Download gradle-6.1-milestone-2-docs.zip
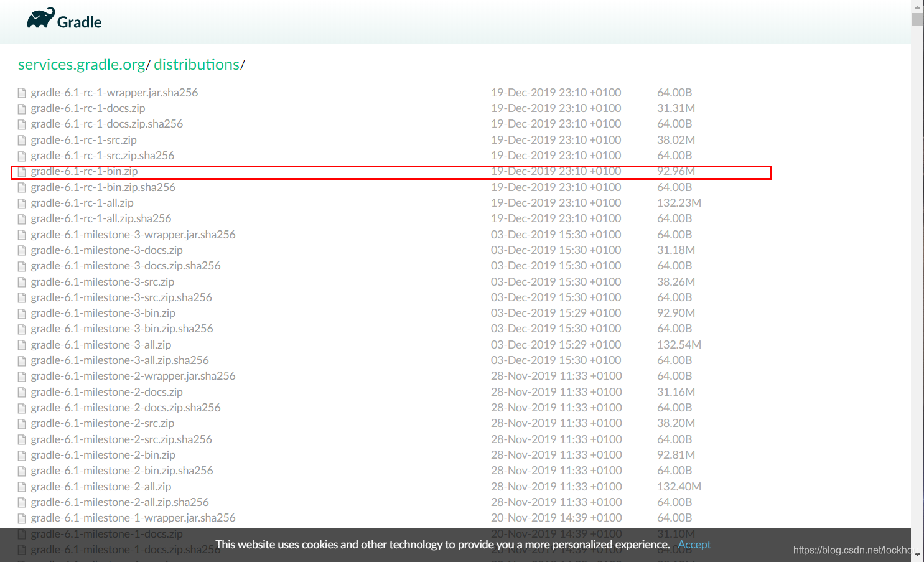This screenshot has width=924, height=562. point(106,392)
